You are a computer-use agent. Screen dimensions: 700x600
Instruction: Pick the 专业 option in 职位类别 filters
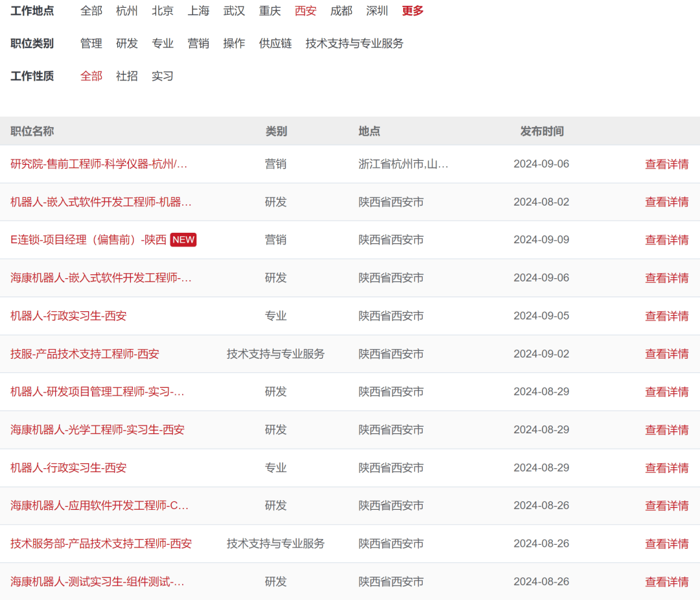(163, 43)
